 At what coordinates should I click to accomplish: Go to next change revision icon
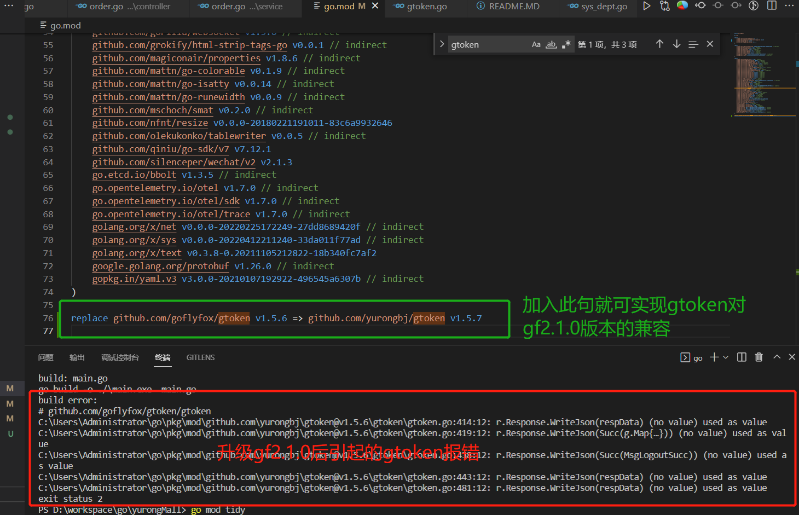(736, 6)
